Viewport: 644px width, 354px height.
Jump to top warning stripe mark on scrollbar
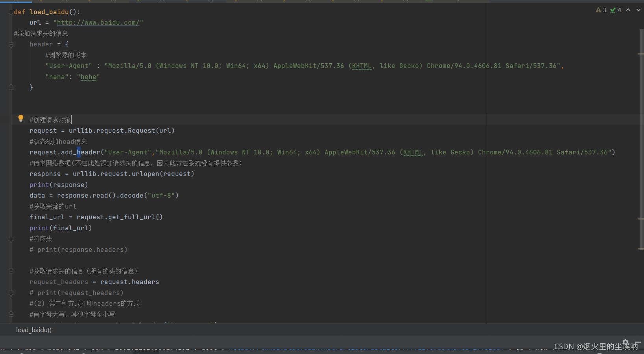640,54
